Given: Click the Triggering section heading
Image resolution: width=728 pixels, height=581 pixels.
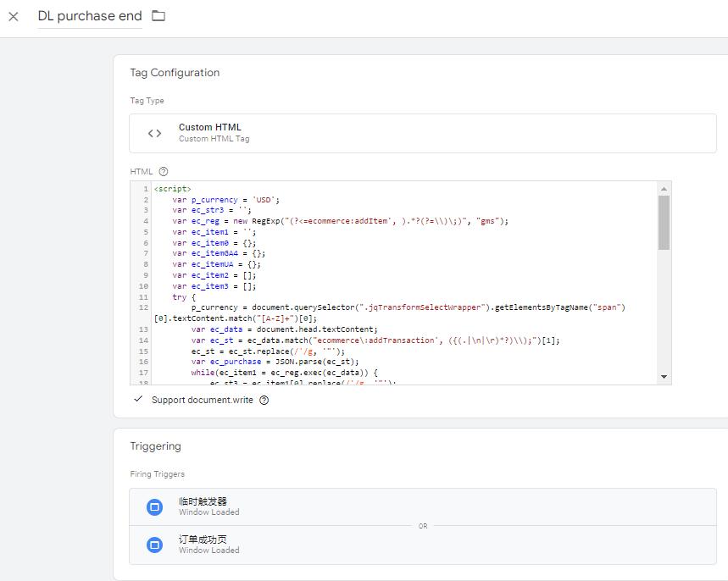Looking at the screenshot, I should pos(155,446).
